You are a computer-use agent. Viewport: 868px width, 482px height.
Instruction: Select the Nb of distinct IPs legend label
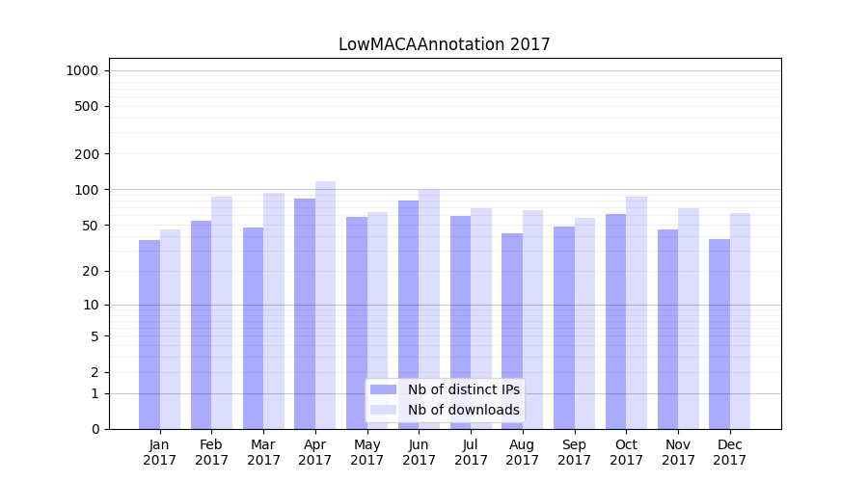[x=463, y=389]
